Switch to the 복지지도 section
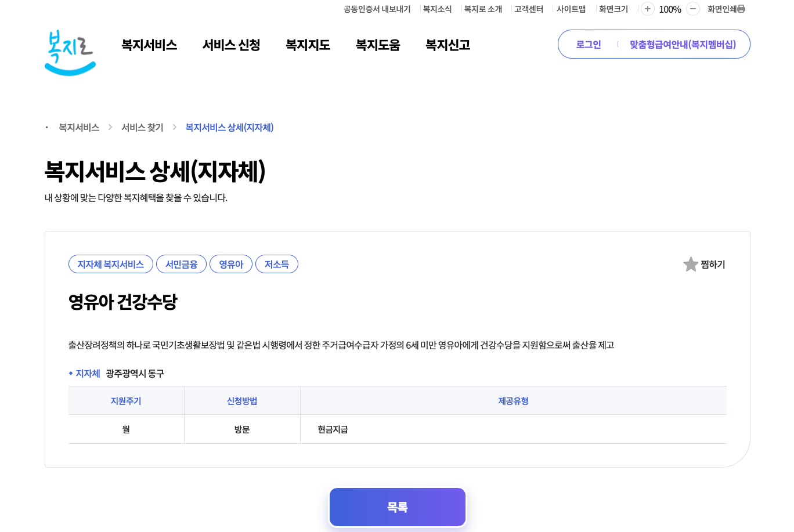This screenshot has height=532, width=794. pyautogui.click(x=308, y=45)
